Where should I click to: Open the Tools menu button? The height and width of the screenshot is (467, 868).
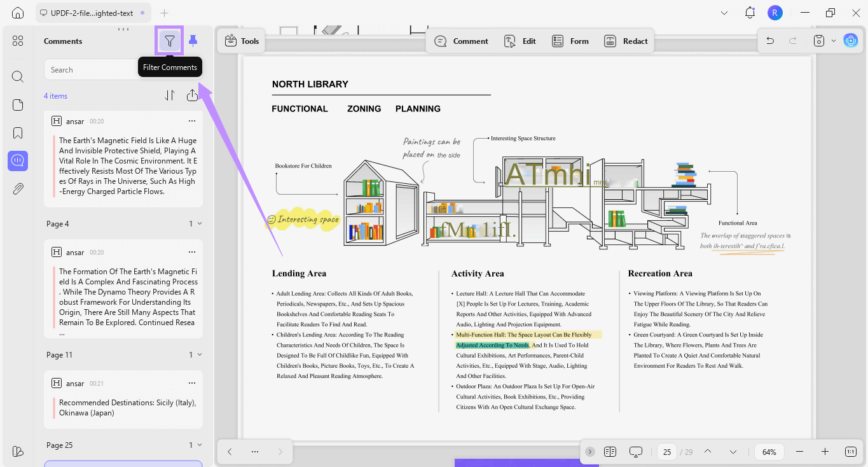[x=242, y=41]
